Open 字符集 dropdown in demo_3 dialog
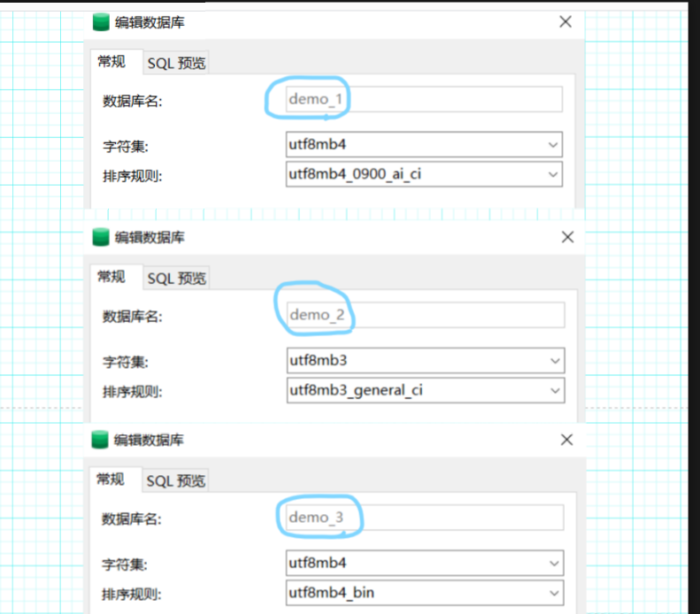This screenshot has height=614, width=700. coord(425,563)
